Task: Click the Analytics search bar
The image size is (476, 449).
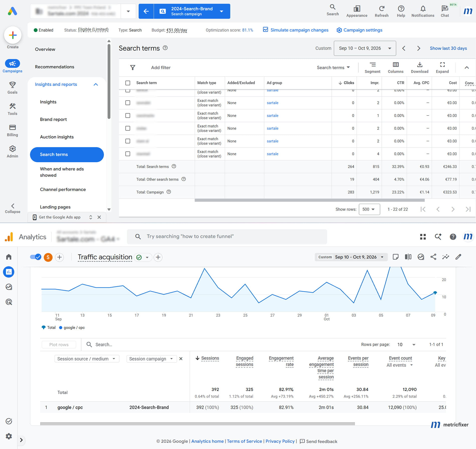Action: 227,237
